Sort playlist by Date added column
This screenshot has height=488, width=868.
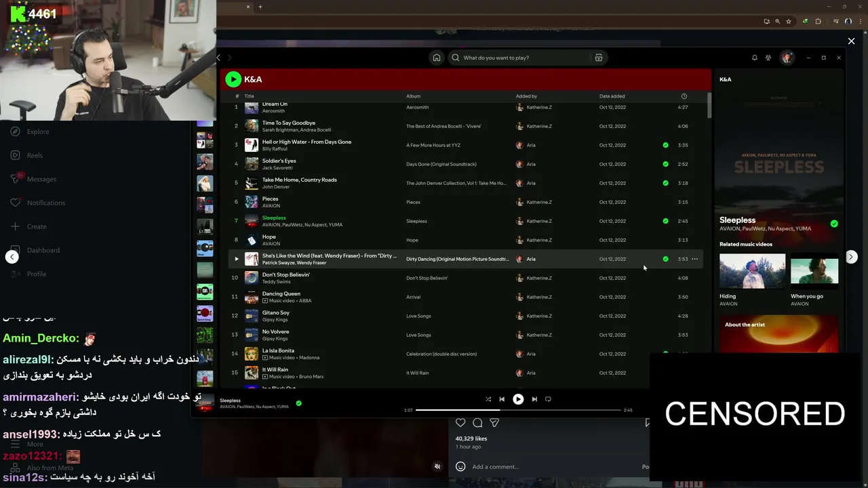(612, 96)
